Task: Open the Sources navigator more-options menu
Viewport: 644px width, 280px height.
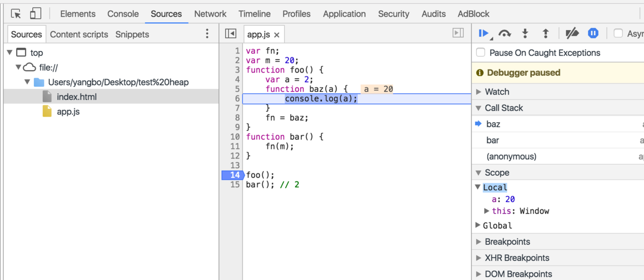Action: 207,34
